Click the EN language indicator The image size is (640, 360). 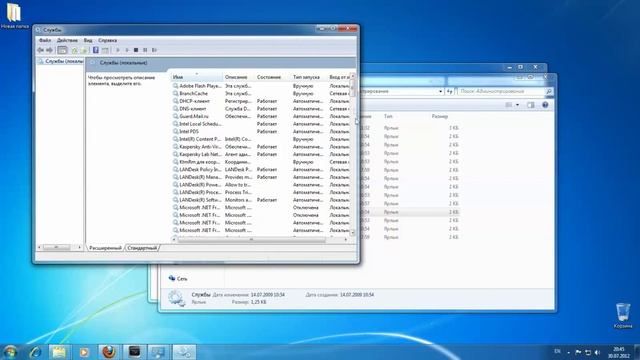(557, 351)
